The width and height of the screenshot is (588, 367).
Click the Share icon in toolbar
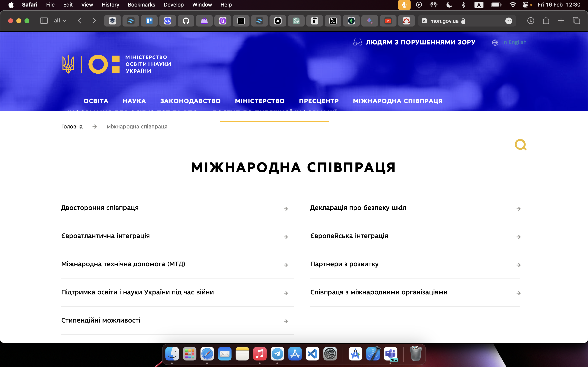coord(546,21)
